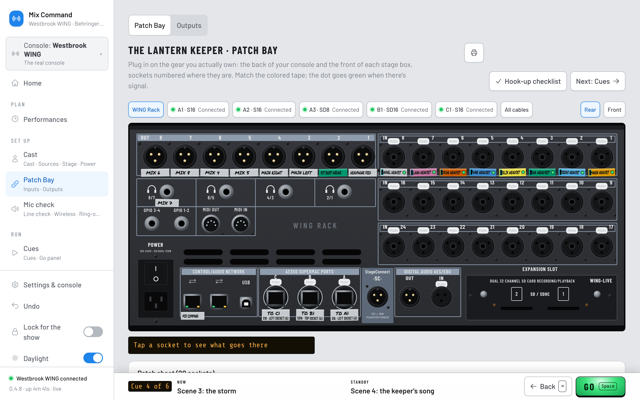This screenshot has width=640, height=400.
Task: Select the C1 · S16 stage box tab
Action: (466, 109)
